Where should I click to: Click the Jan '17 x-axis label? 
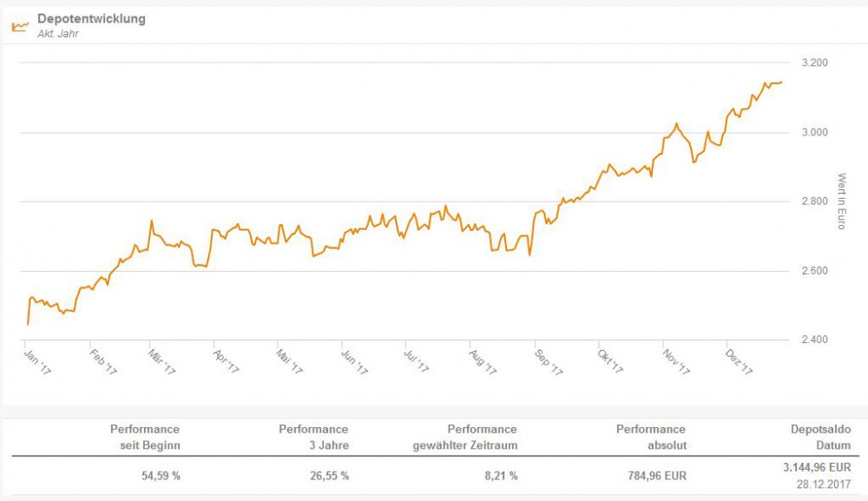click(x=36, y=361)
